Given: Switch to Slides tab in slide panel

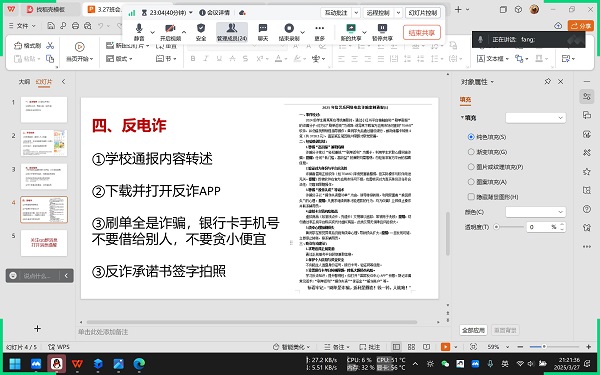Looking at the screenshot, I should pos(44,82).
